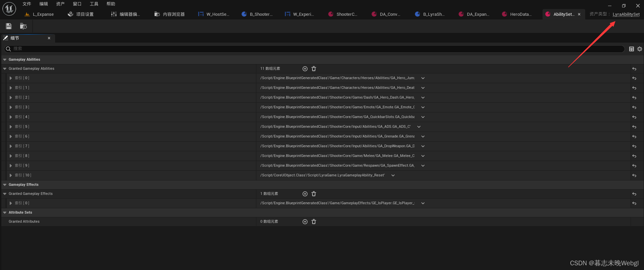The image size is (644, 270).
Task: Collapse the Granted Gameplay Abilities array
Action: [5, 69]
